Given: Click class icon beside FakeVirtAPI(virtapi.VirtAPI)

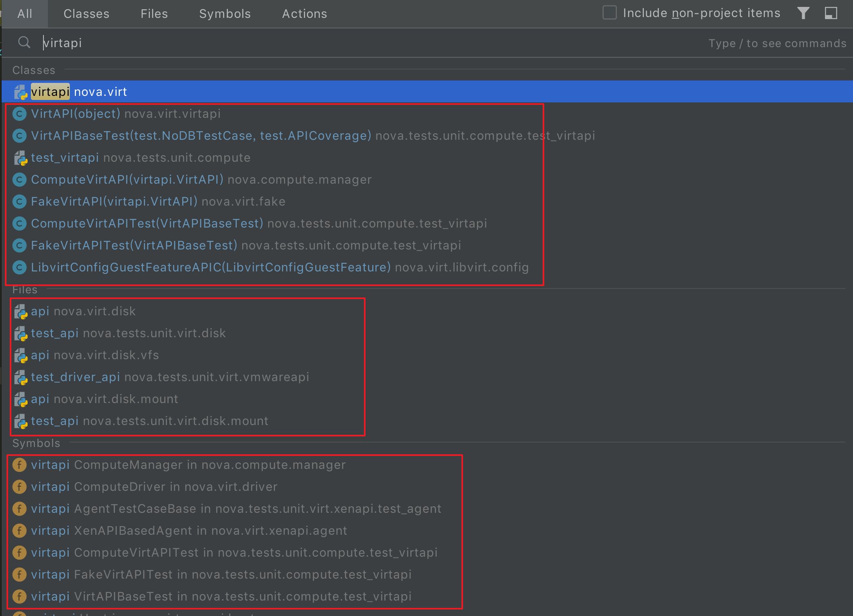Looking at the screenshot, I should coord(19,202).
